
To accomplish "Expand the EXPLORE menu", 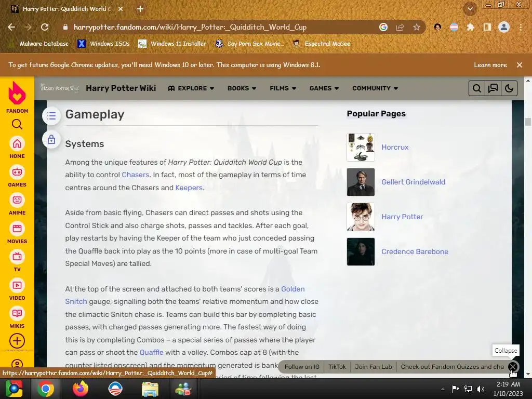I will [x=191, y=88].
